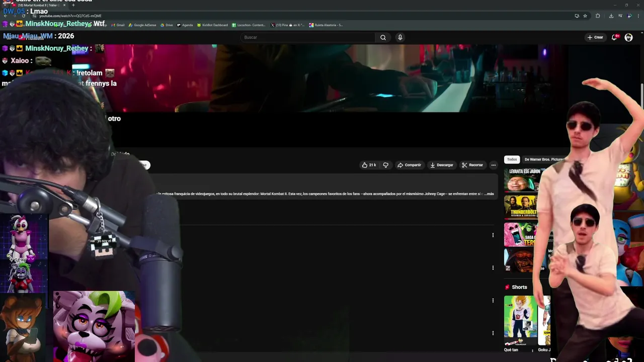
Task: Expand the description via ...más
Action: [x=489, y=194]
